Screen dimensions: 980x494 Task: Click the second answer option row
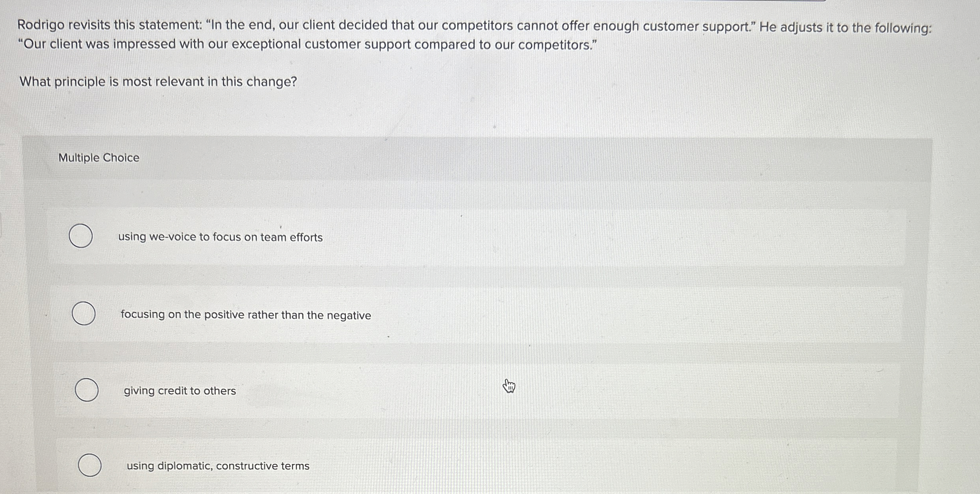pos(475,314)
